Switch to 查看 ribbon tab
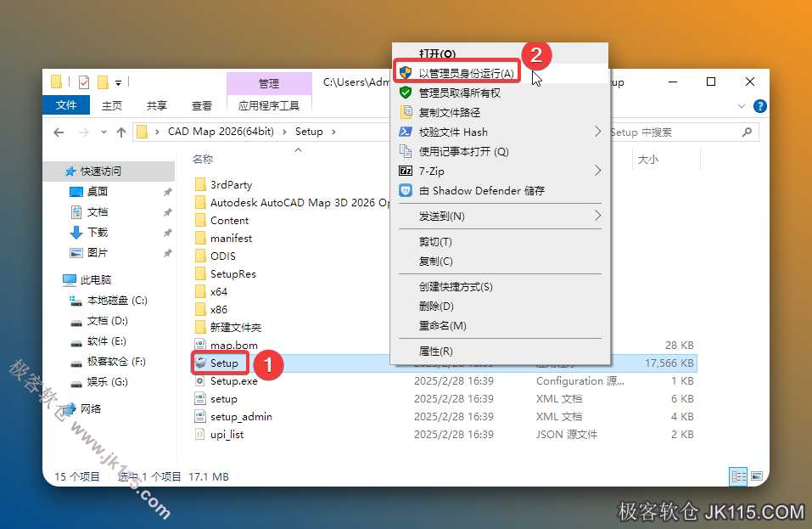Screen dimensions: 812x529 (201, 105)
